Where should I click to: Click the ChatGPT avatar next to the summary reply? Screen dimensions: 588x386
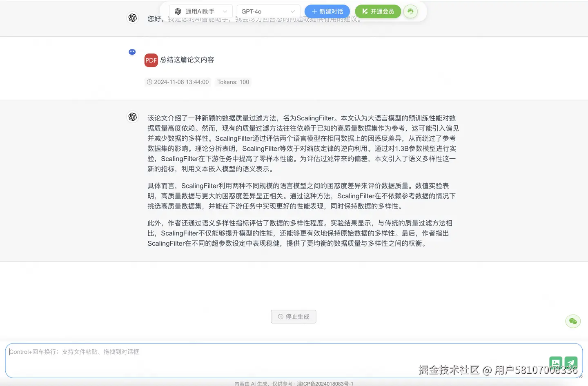[x=133, y=117]
